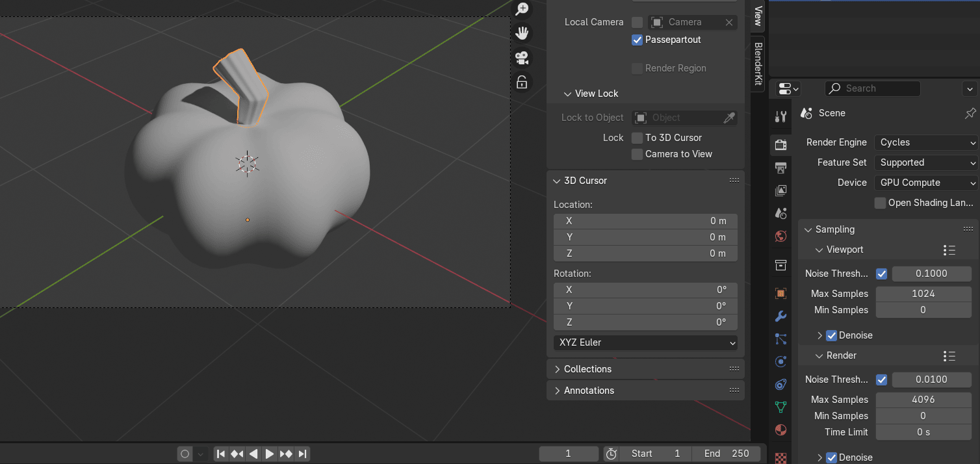Open the Modifiers properties tab (wrench icon)
This screenshot has height=464, width=980.
tap(781, 316)
